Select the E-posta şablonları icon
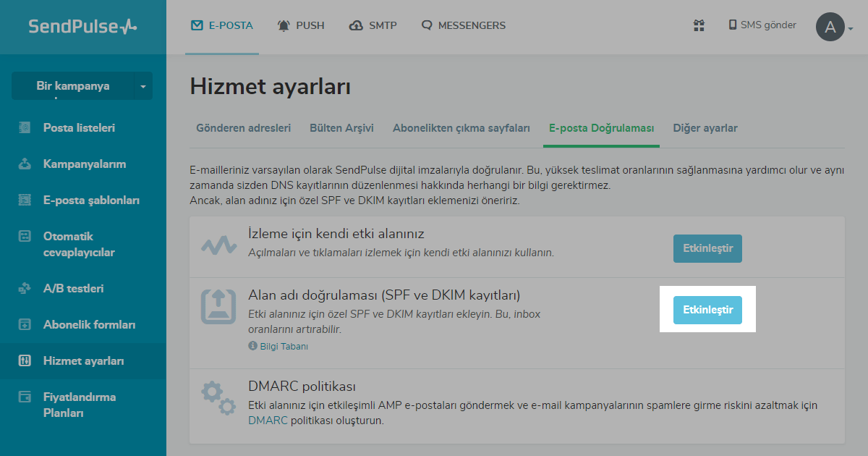The width and height of the screenshot is (868, 456). click(x=25, y=200)
